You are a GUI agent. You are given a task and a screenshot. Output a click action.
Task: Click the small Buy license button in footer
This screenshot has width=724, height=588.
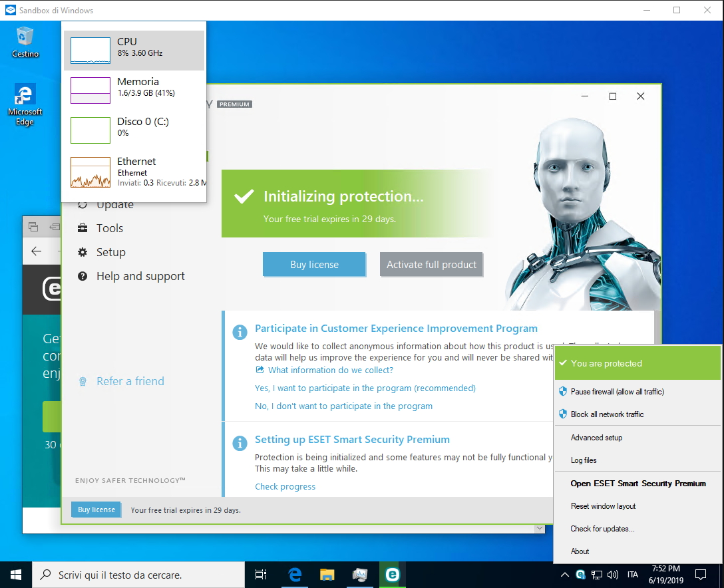tap(96, 510)
